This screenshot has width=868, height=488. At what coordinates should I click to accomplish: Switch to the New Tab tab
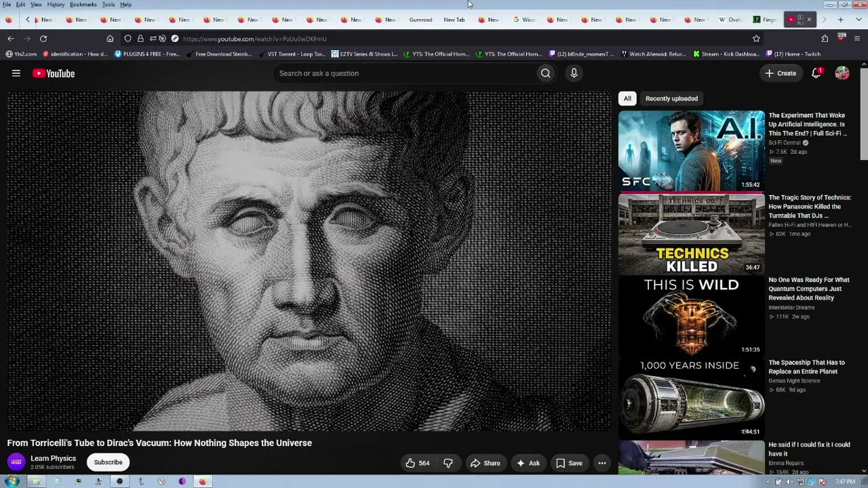pyautogui.click(x=454, y=20)
